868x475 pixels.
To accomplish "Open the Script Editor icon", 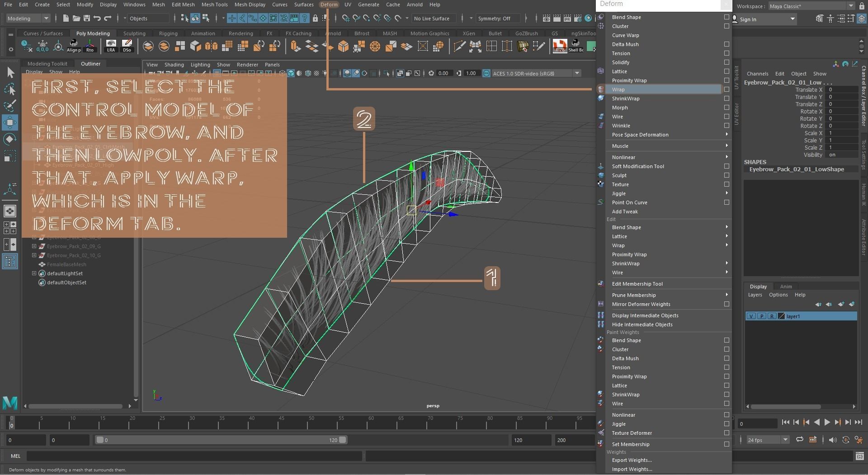I will pos(859,456).
